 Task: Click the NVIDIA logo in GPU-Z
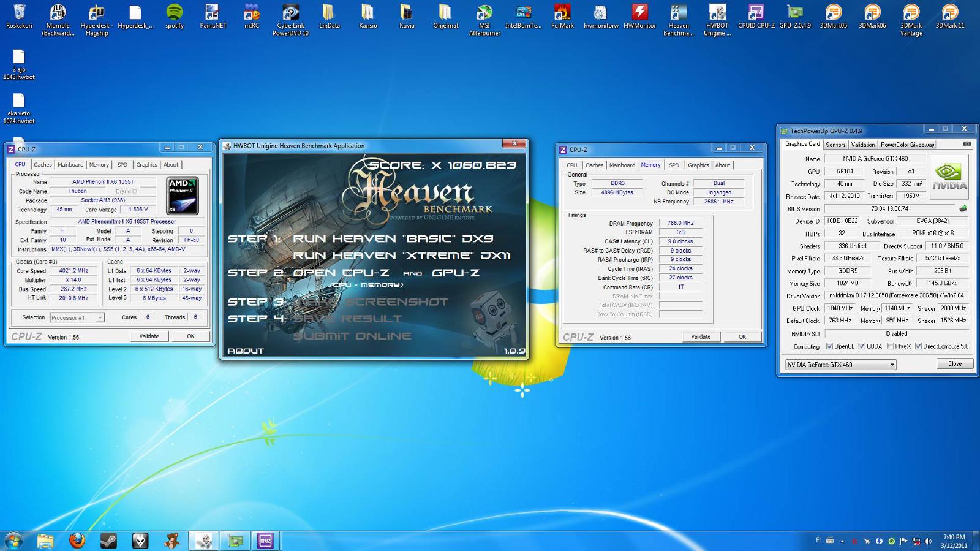pos(949,177)
